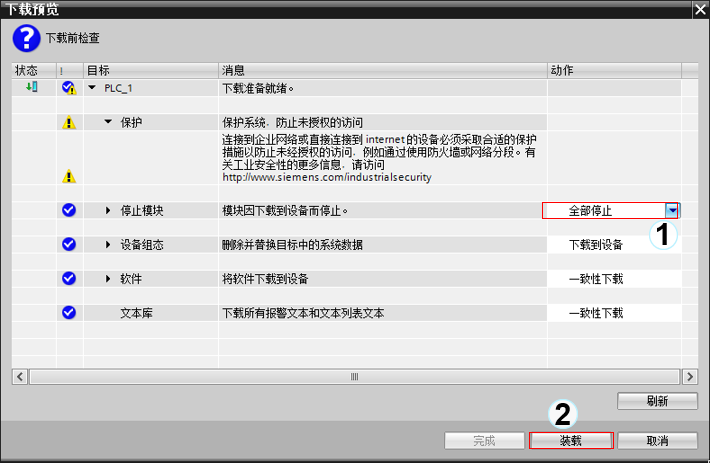Viewport: 711px width, 464px height.
Task: Click the horizontal scrollbar right arrow
Action: coord(688,377)
